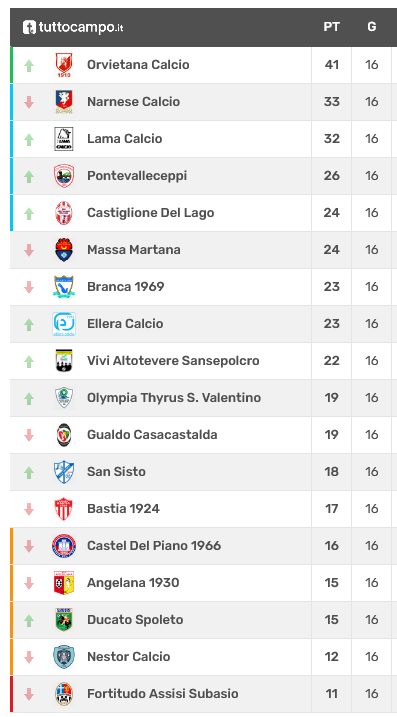This screenshot has height=717, width=397.
Task: Click the Nestor Calcio crest
Action: tap(64, 657)
